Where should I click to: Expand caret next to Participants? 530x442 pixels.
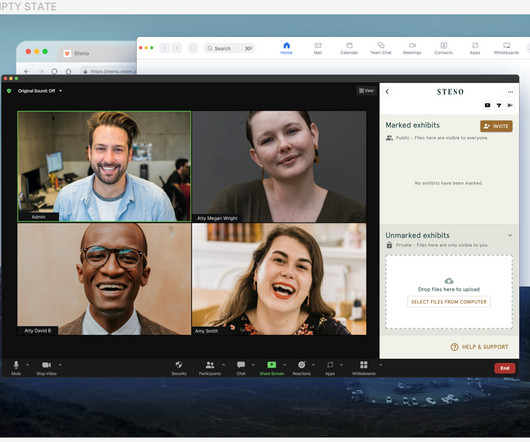[x=223, y=365]
